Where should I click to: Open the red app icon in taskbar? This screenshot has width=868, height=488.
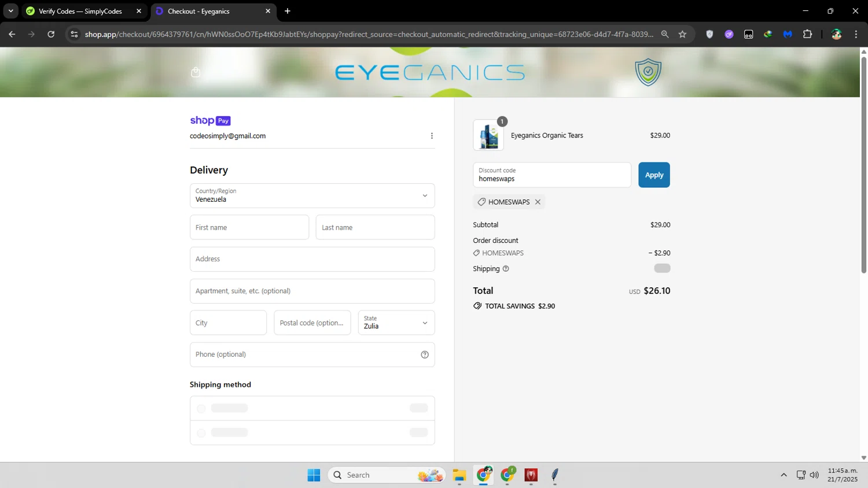tap(531, 475)
